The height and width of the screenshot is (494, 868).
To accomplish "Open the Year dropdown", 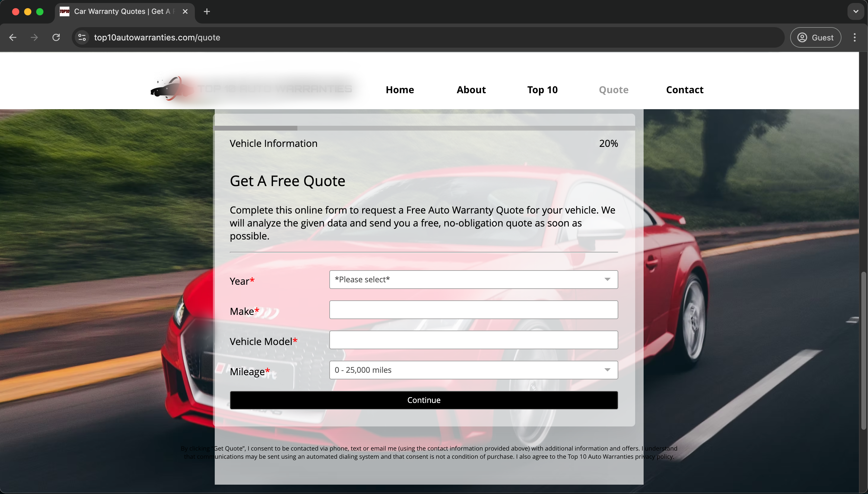I will (474, 280).
